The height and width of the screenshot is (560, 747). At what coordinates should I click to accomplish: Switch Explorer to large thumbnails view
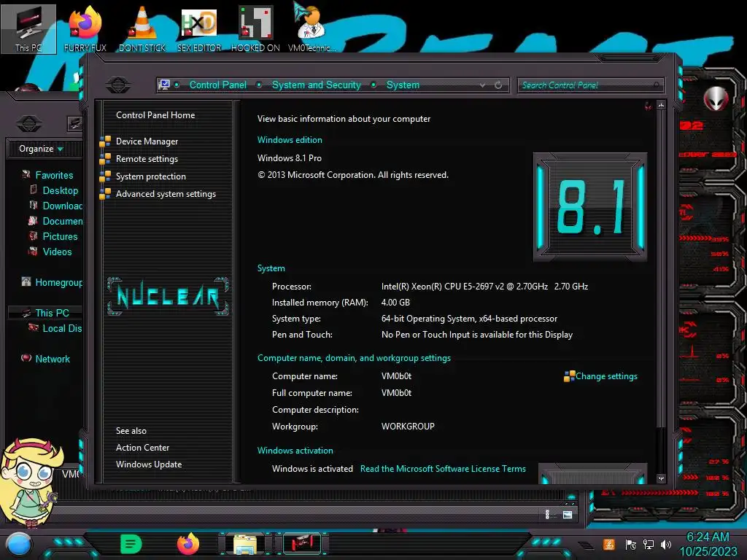click(568, 514)
